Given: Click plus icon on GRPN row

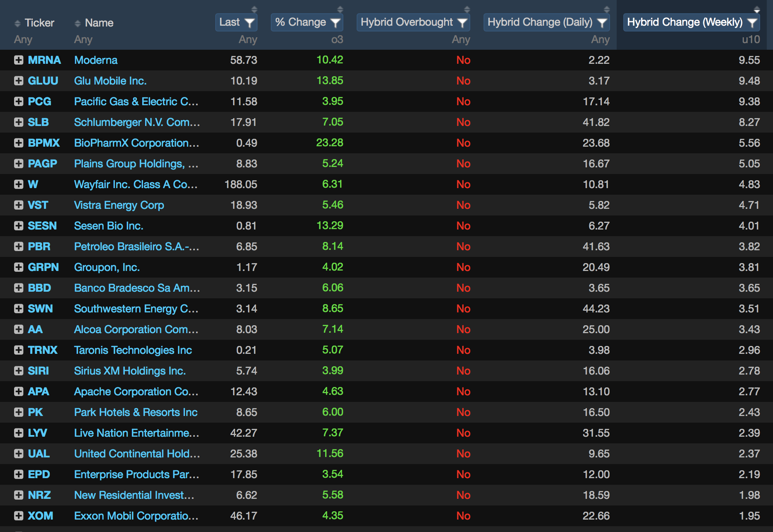Looking at the screenshot, I should click(18, 267).
